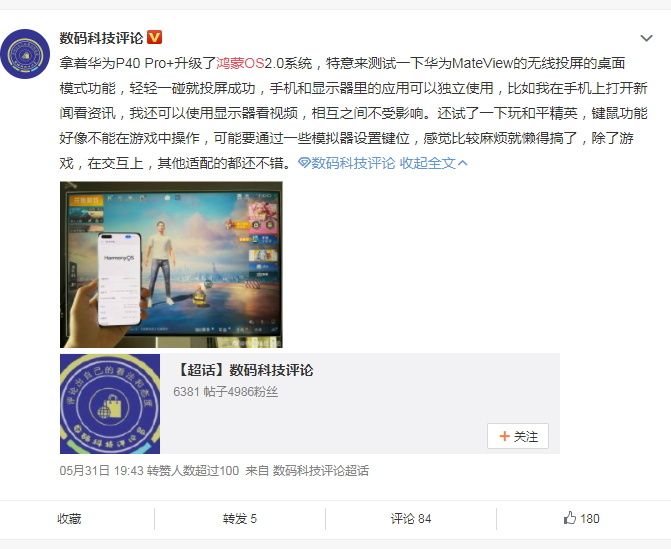Open 评论 84 comments tab
This screenshot has width=671, height=549.
tap(411, 519)
